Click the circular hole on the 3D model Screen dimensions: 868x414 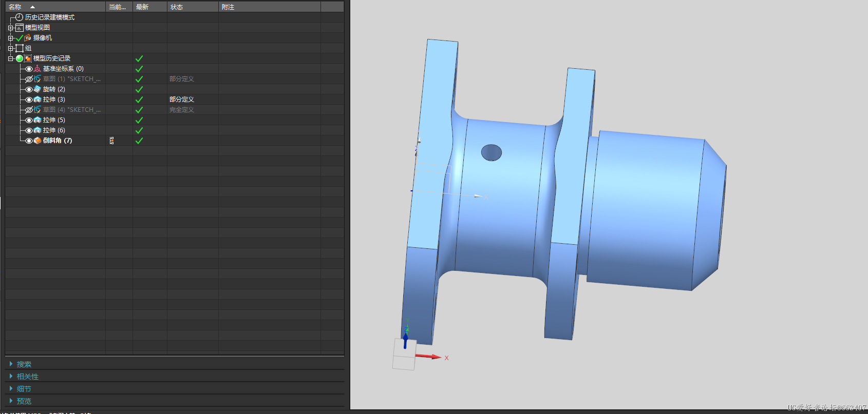491,152
